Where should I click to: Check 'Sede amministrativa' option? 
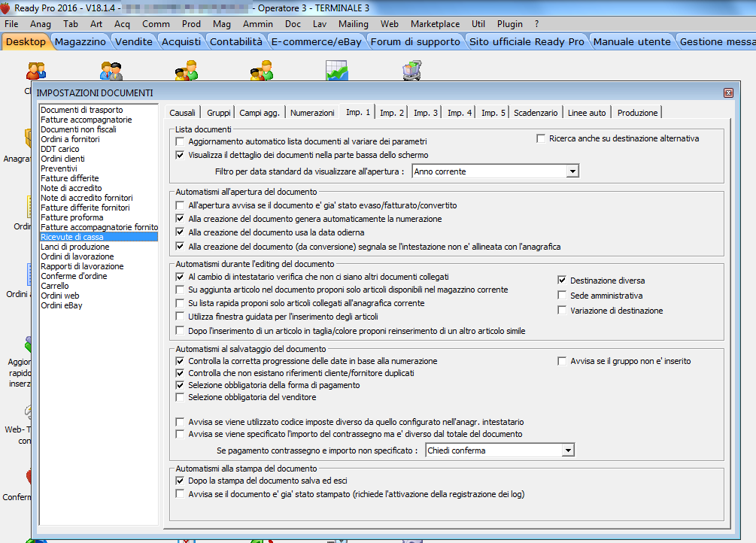tap(562, 296)
